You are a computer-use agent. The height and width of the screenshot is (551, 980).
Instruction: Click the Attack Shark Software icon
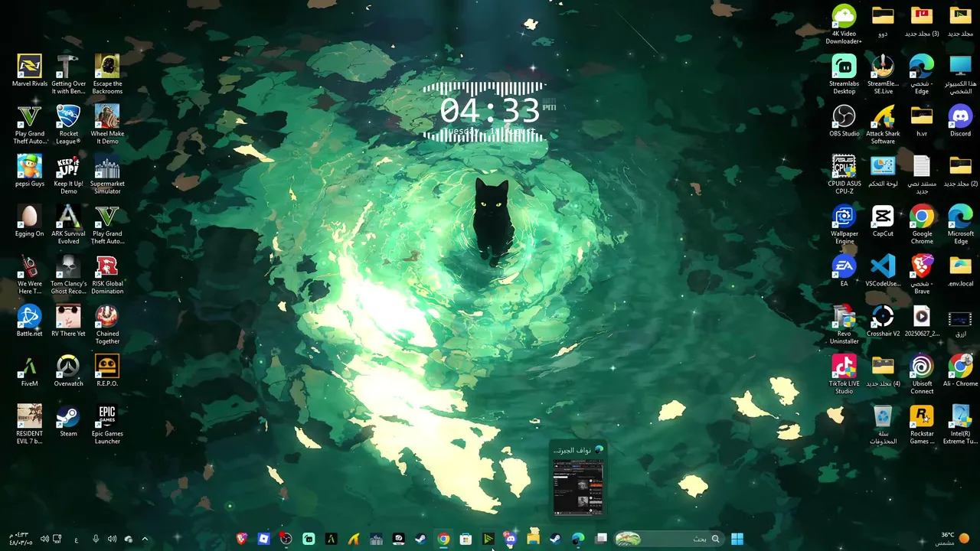click(x=883, y=124)
